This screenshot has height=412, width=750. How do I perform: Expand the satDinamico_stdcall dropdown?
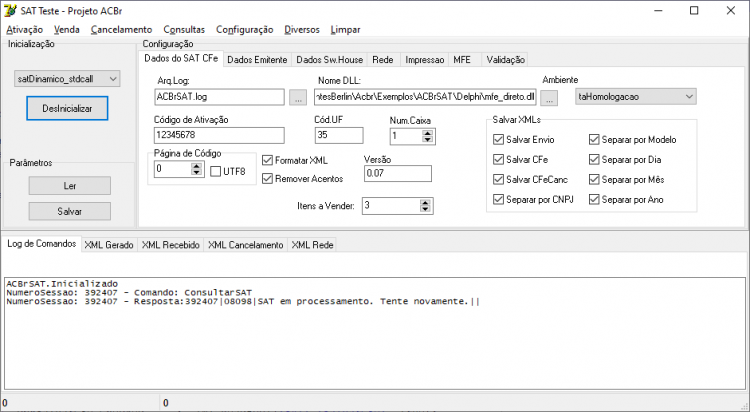(67, 79)
